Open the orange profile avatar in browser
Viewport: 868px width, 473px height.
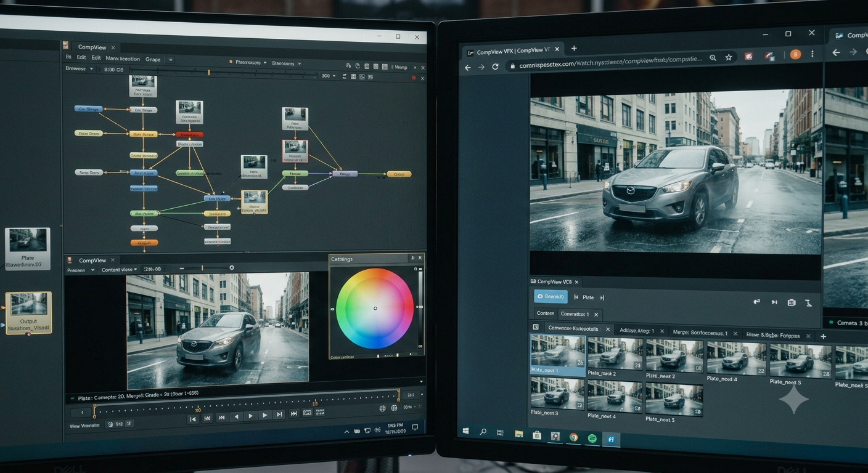[x=795, y=54]
